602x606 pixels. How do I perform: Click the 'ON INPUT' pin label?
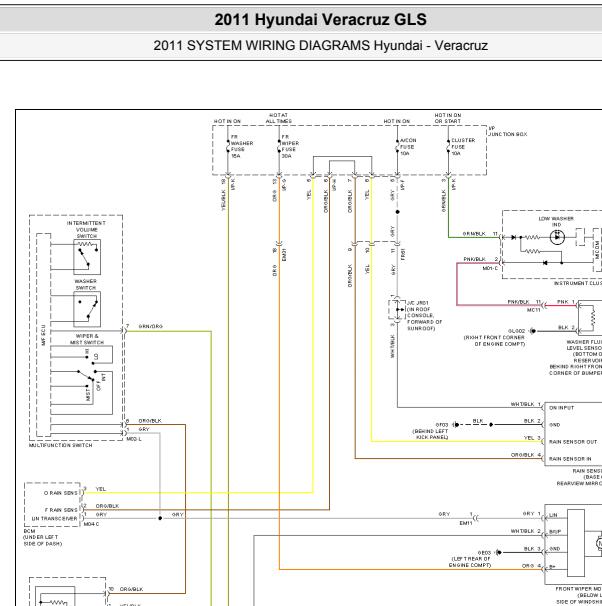pyautogui.click(x=561, y=408)
